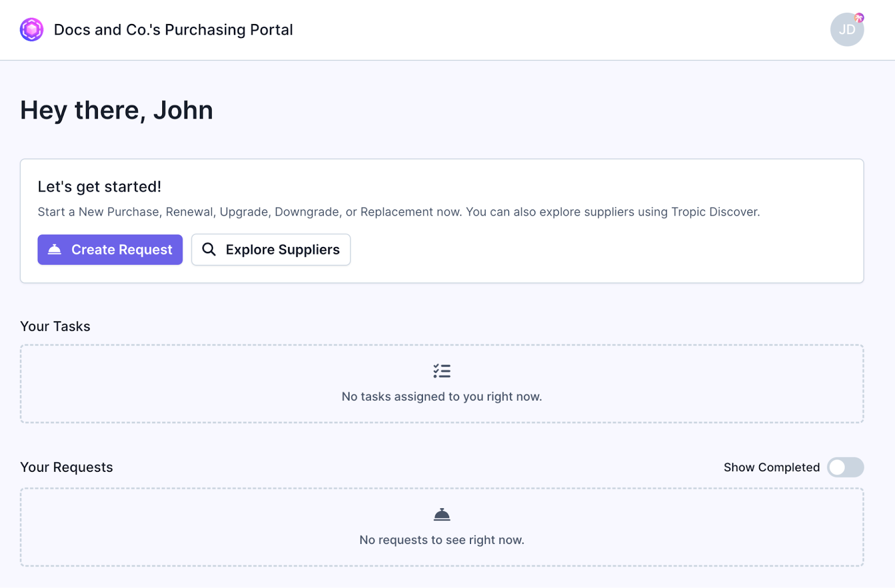Click the 'Show Completed' label text

click(x=772, y=467)
